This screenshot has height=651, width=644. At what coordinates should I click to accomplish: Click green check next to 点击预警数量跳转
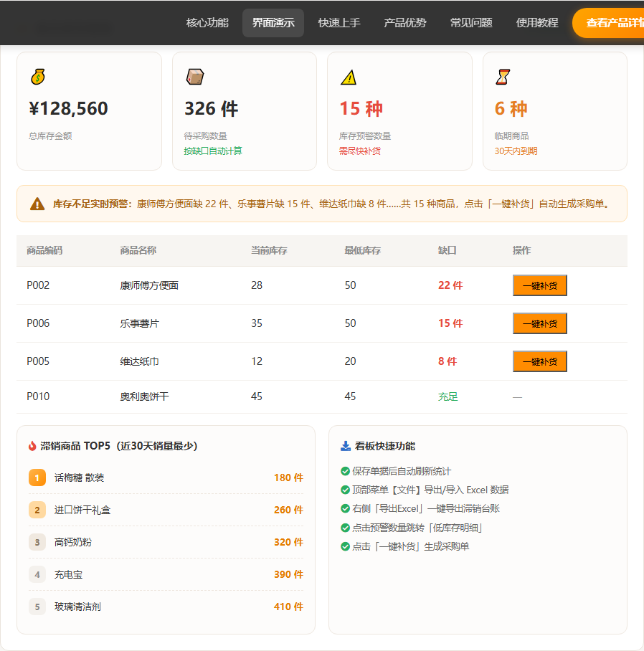(x=345, y=528)
